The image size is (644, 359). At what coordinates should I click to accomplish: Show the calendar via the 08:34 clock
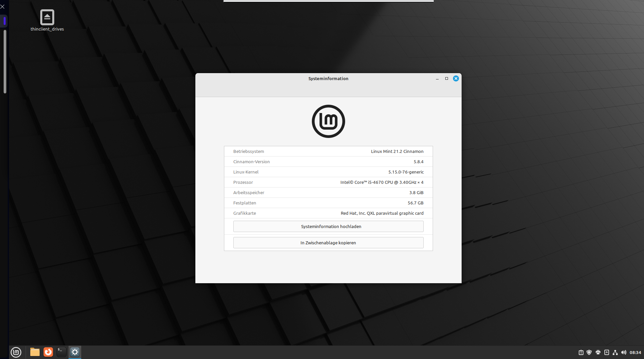635,352
